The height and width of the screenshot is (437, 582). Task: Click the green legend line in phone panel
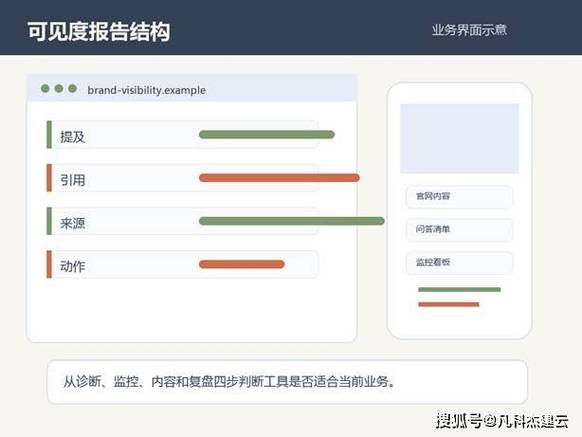click(459, 290)
